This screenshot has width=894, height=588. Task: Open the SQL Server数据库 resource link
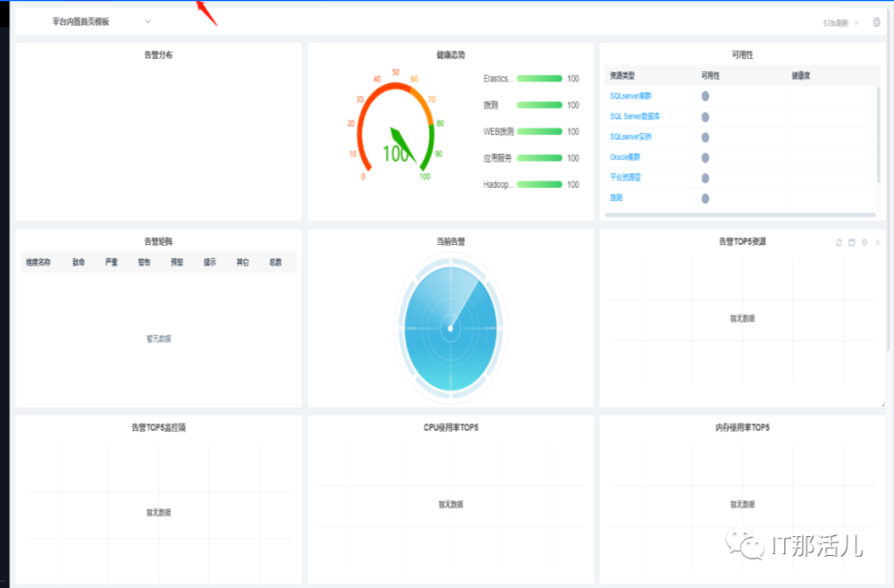coord(635,116)
